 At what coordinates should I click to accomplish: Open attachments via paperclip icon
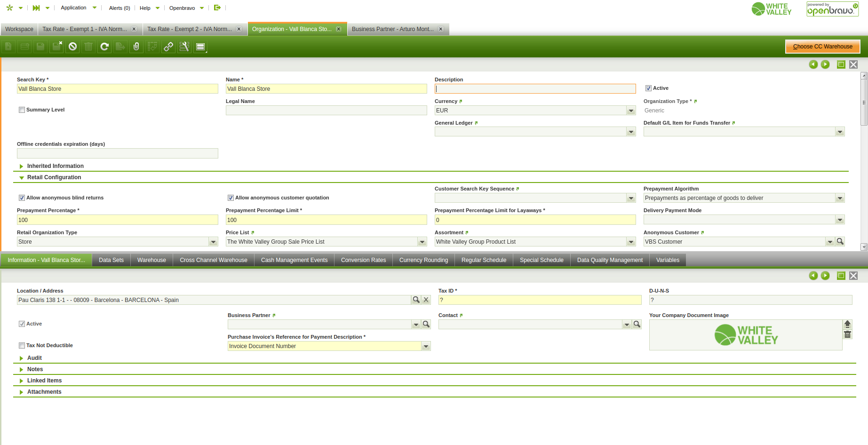tap(136, 47)
